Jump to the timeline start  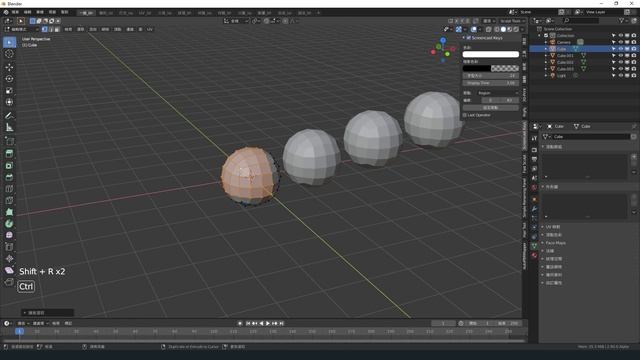point(248,323)
